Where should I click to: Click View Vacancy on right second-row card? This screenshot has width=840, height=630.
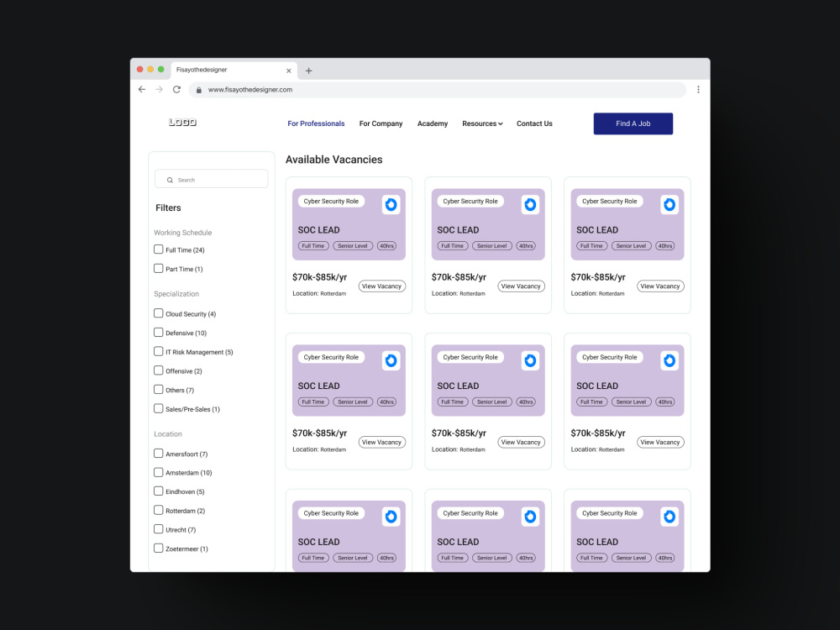(x=660, y=443)
